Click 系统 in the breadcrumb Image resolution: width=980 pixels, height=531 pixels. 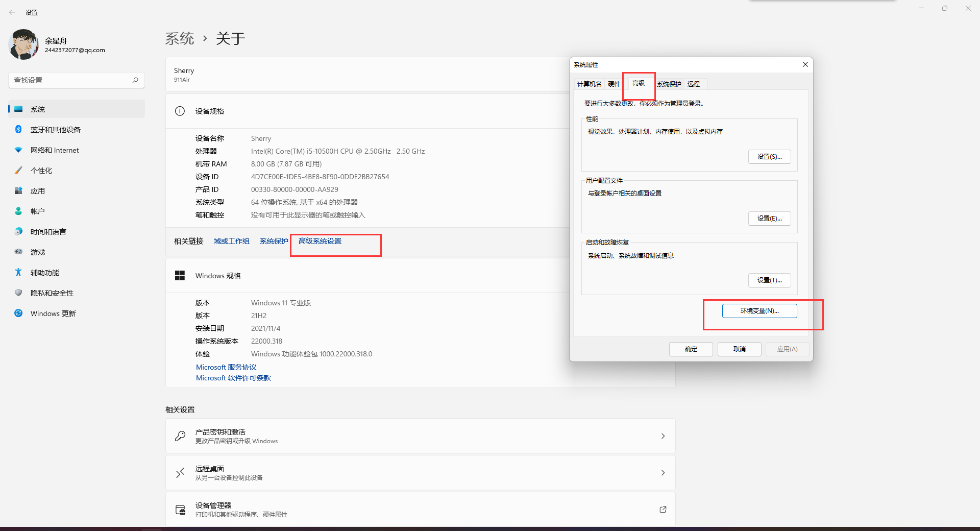tap(180, 38)
